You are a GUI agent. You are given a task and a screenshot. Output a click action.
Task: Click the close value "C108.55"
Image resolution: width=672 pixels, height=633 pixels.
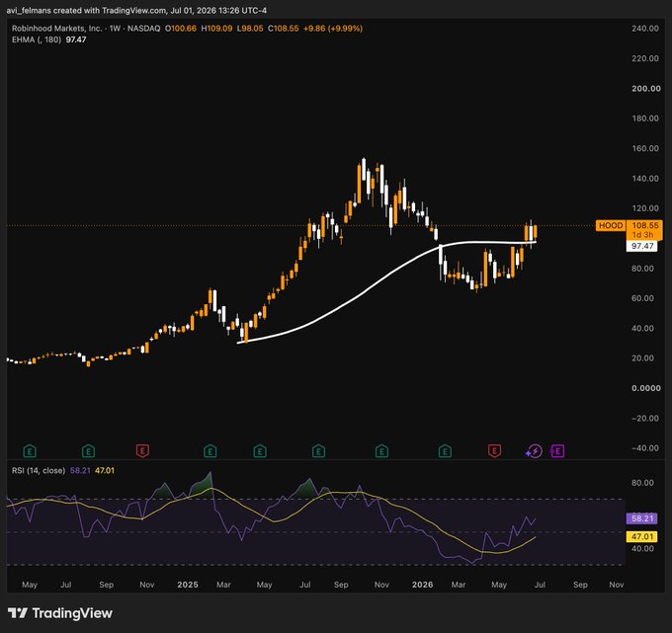284,29
